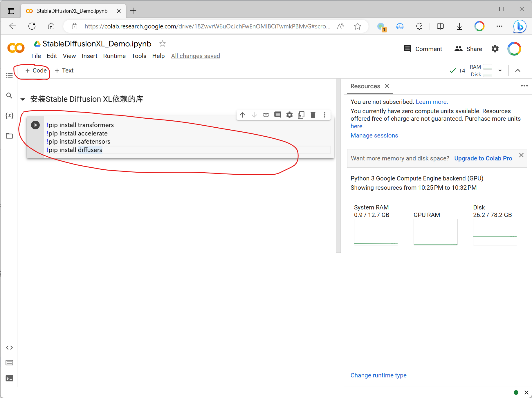Image resolution: width=532 pixels, height=398 pixels.
Task: Go back with the browser back arrow
Action: [13, 26]
